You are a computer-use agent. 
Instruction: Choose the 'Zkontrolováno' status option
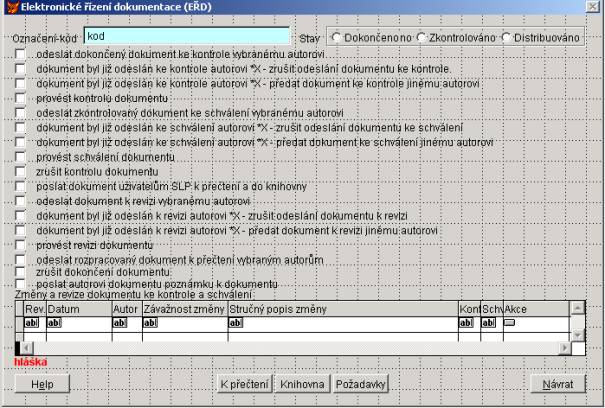(x=421, y=37)
